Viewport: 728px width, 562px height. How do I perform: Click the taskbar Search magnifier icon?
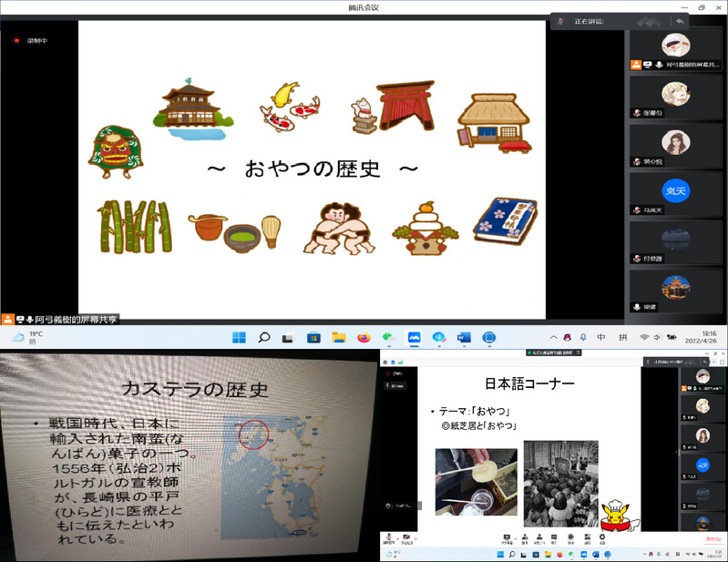point(263,338)
